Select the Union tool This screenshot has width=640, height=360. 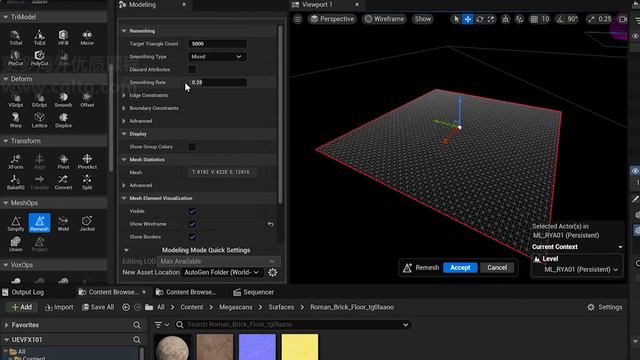(16, 244)
